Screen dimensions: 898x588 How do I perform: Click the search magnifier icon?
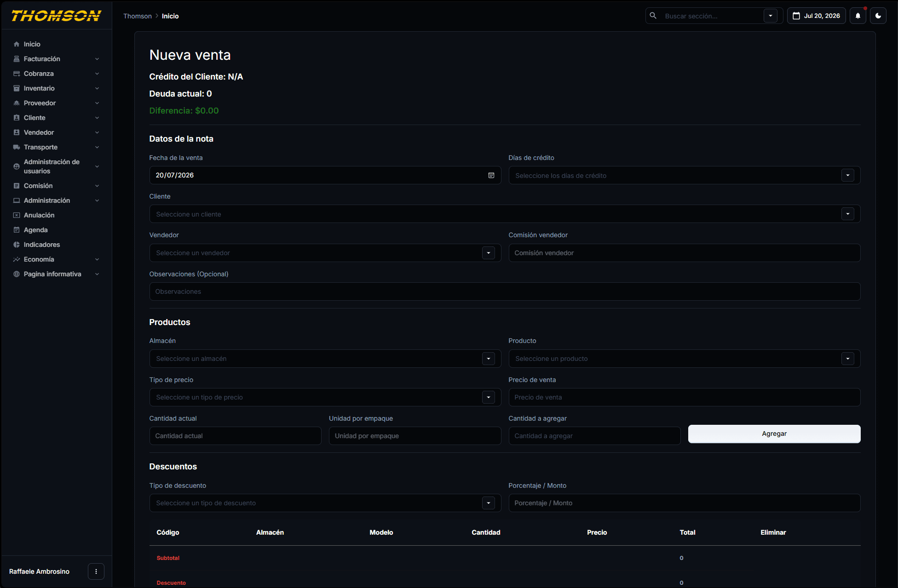pos(653,16)
